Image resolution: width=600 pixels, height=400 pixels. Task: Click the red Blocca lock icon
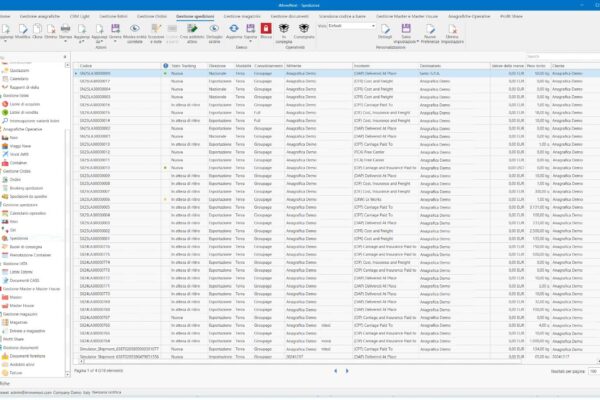266,29
